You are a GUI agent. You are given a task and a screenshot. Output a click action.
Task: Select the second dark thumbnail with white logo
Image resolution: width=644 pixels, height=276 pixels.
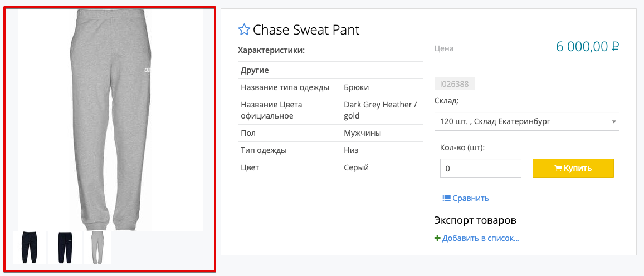pos(65,248)
